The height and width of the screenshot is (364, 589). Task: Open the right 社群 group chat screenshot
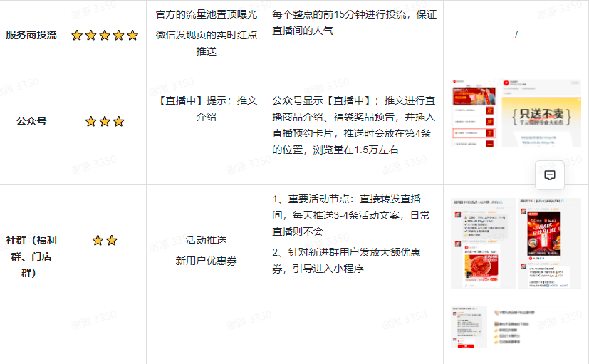click(549, 244)
